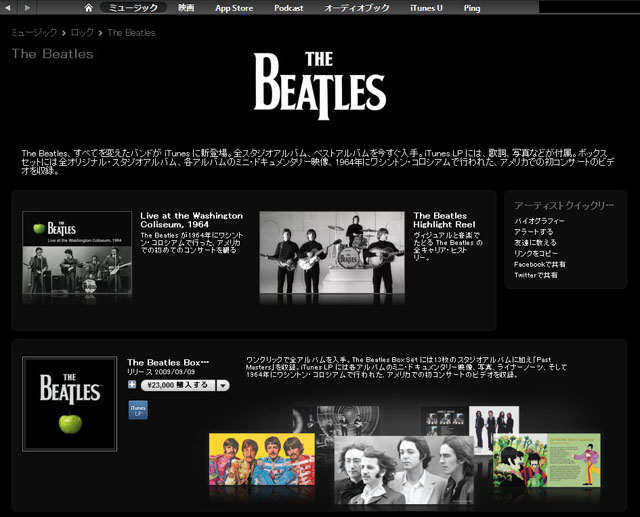Click the black-and-white four portraits image
The width and height of the screenshot is (640, 517).
click(404, 470)
